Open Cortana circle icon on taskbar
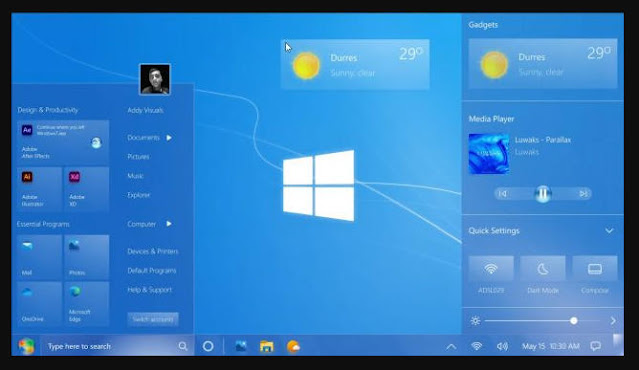Screen dimensions: 639x370 (x=208, y=346)
